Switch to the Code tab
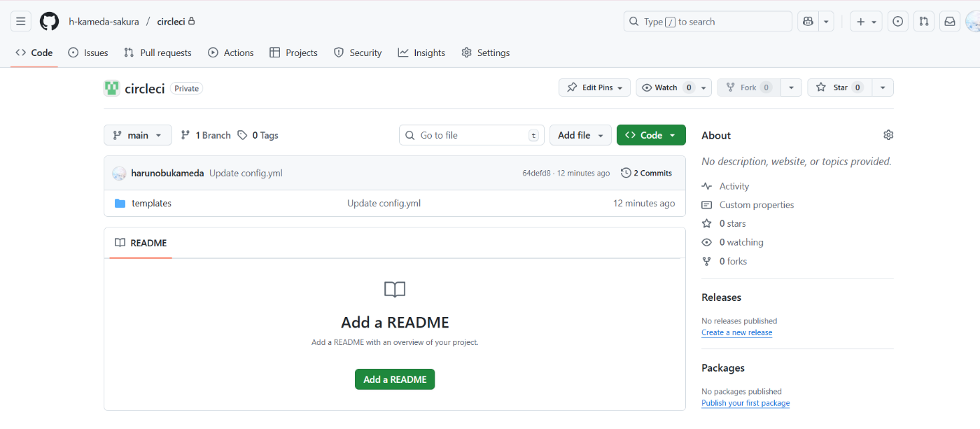This screenshot has width=980, height=429. (x=34, y=52)
